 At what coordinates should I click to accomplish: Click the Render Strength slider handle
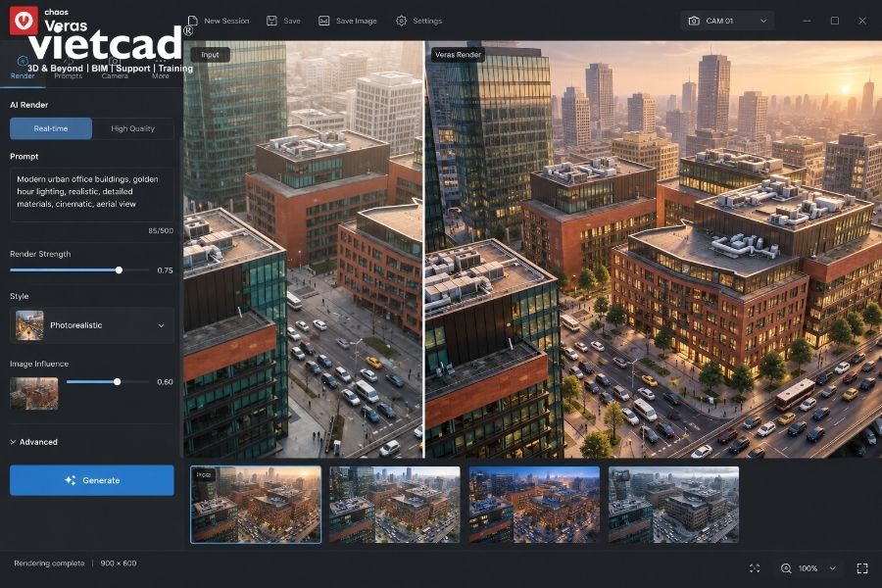point(119,270)
